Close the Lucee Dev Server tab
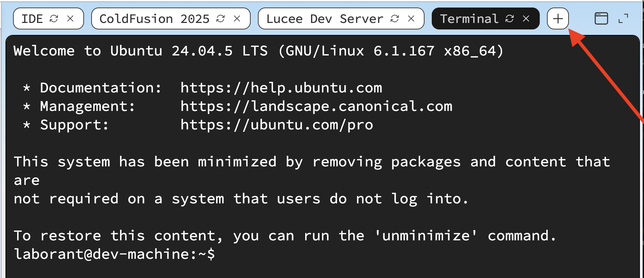The width and height of the screenshot is (644, 278). [x=411, y=18]
